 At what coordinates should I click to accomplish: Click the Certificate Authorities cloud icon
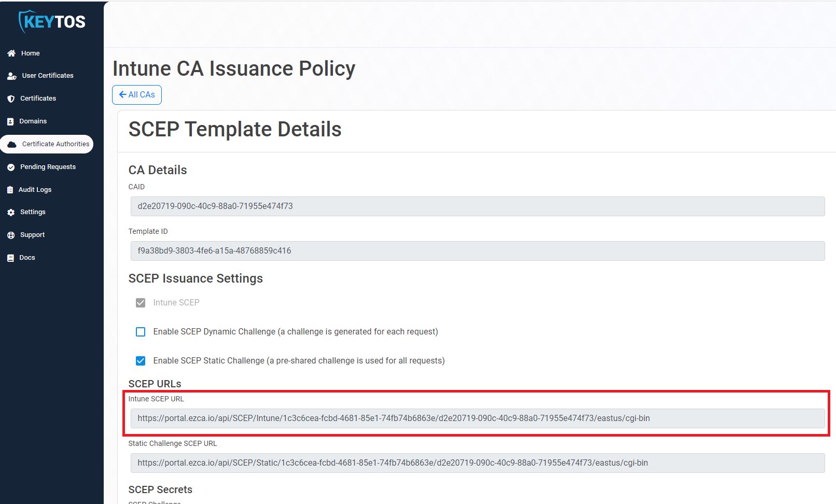12,144
